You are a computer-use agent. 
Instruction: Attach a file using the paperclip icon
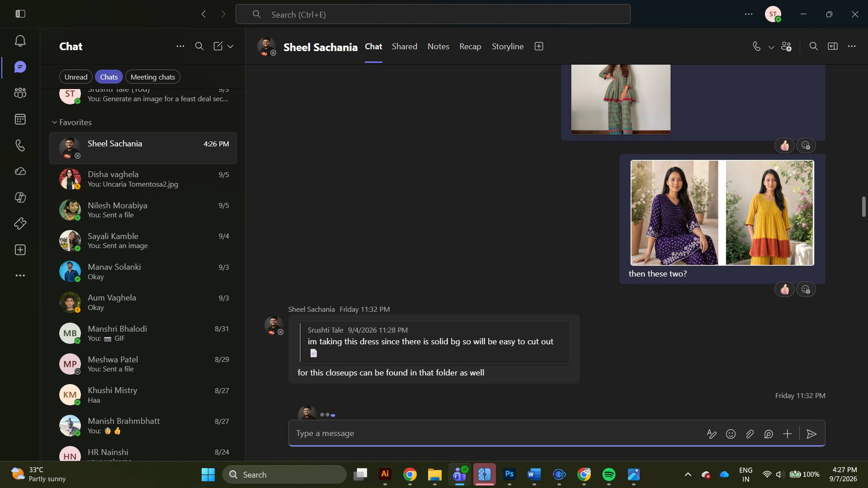click(x=750, y=434)
